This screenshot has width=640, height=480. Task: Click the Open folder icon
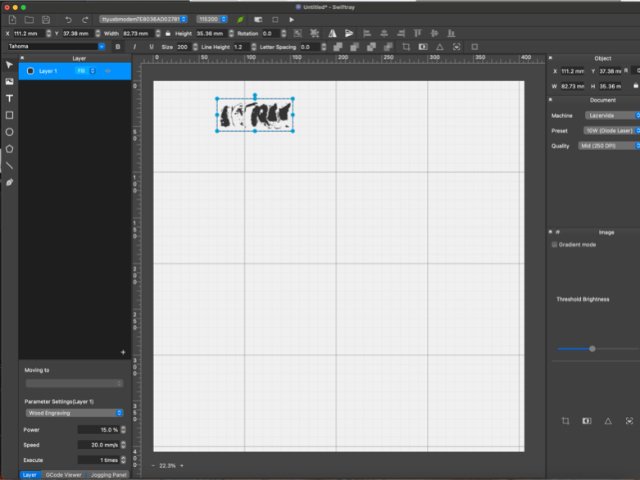[x=28, y=19]
